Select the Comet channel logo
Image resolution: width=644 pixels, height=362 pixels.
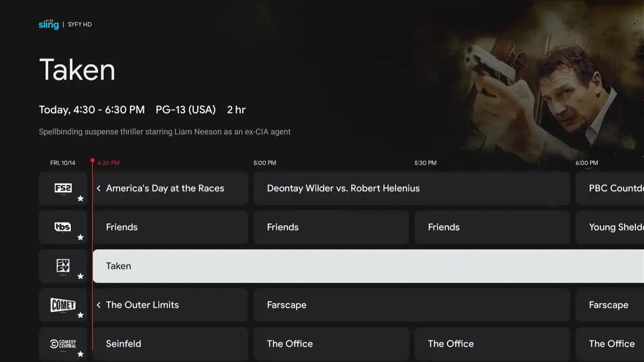coord(63,305)
